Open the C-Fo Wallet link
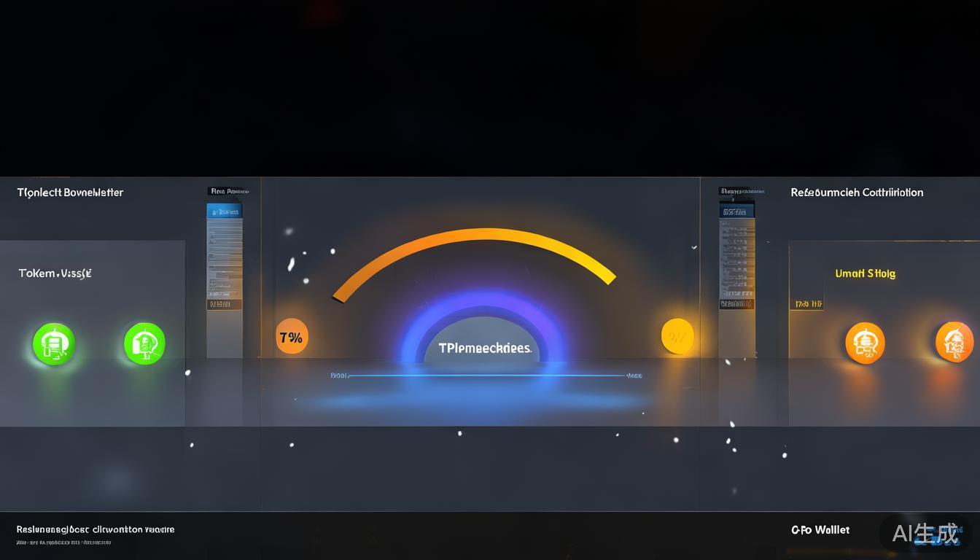Viewport: 980px width, 560px height. 820,530
